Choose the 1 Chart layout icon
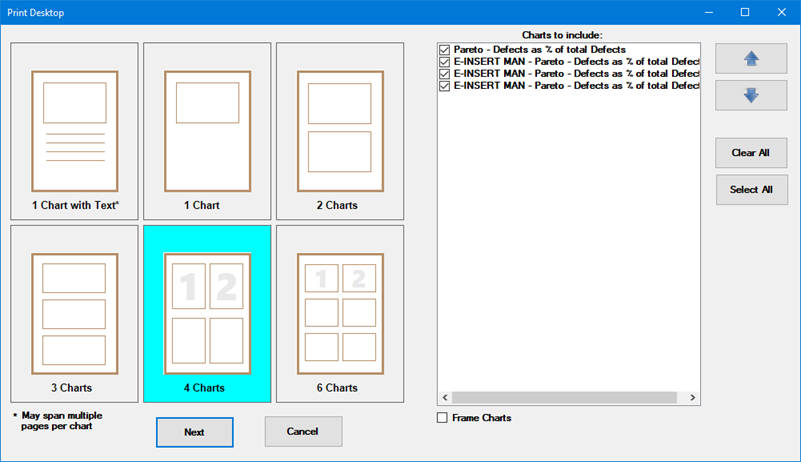 207,130
